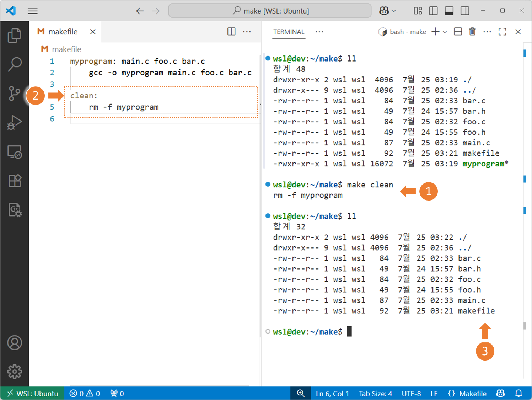Go forward using the right arrow
This screenshot has width=532, height=400.
pos(156,11)
